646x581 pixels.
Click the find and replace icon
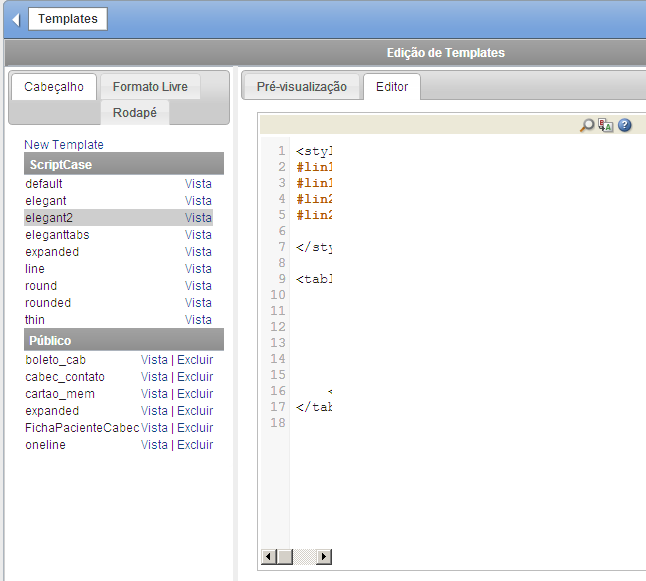606,125
